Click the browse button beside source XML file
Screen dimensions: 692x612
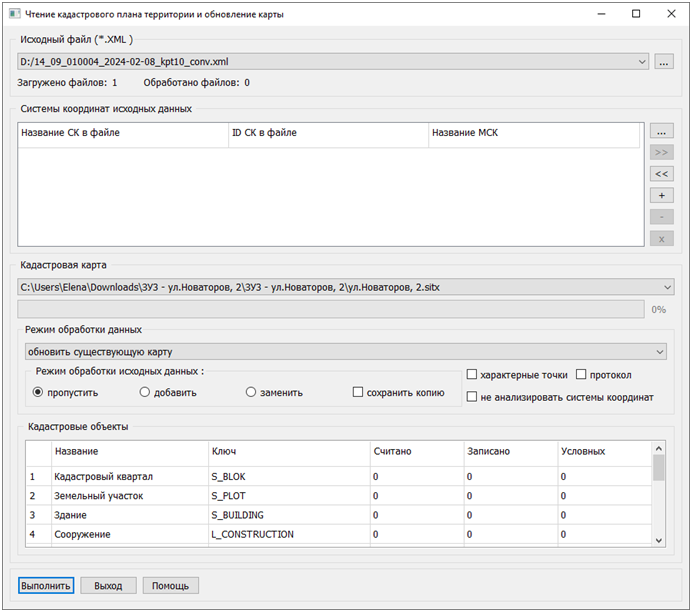pyautogui.click(x=664, y=62)
